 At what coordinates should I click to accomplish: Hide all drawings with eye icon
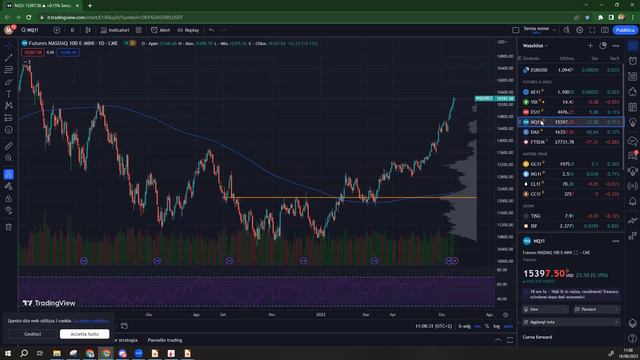(9, 210)
